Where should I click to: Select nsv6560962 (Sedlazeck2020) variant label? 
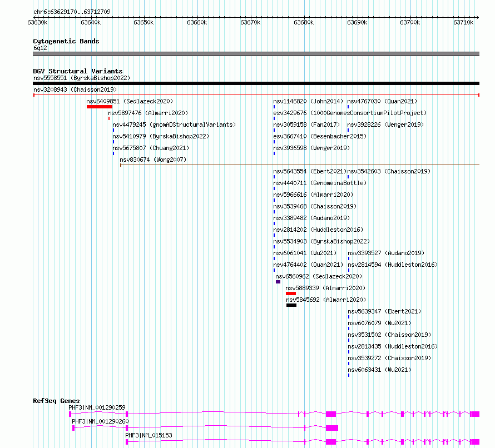[x=319, y=276]
